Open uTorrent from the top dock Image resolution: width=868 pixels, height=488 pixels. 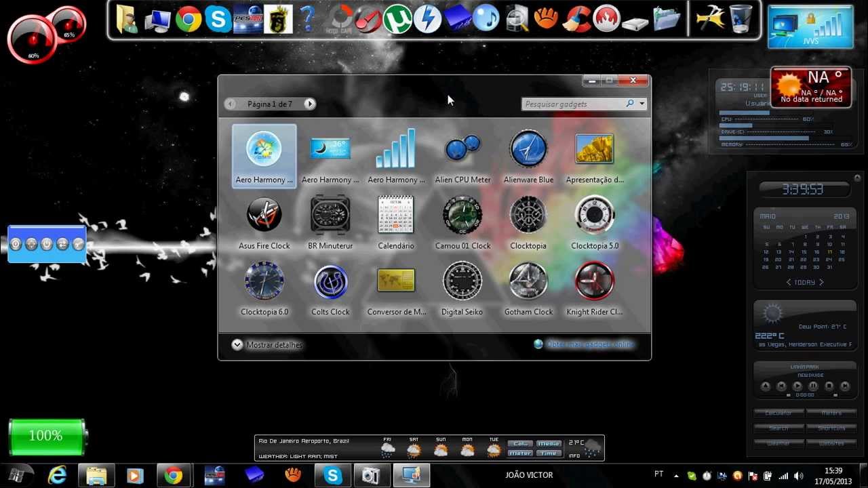[397, 19]
